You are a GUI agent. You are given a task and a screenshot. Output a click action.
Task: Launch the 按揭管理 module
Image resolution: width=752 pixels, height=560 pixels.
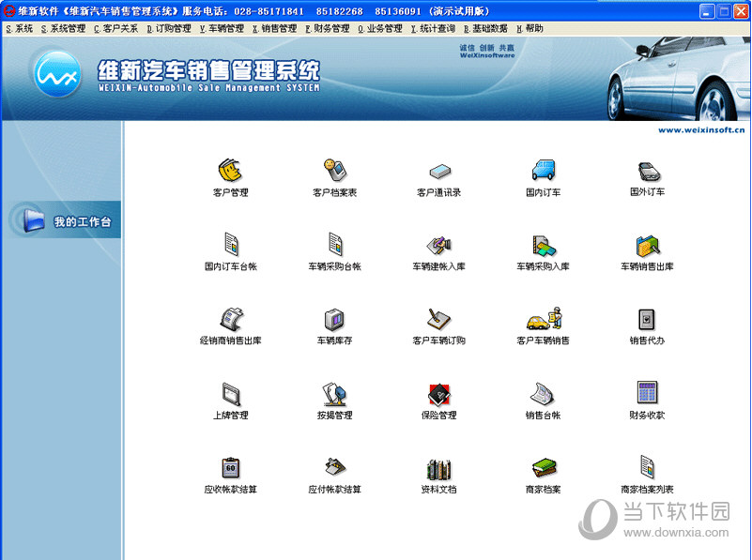[335, 394]
